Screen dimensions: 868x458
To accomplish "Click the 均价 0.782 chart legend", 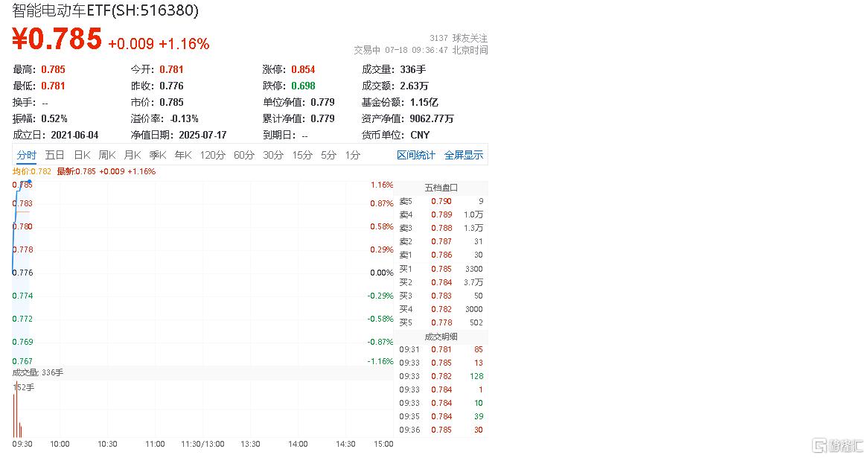I will [x=31, y=172].
